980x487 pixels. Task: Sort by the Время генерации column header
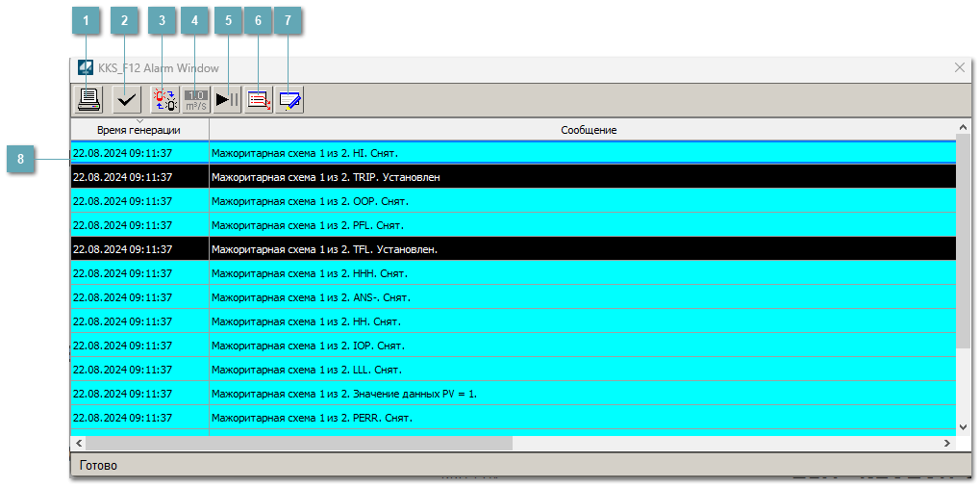(x=138, y=130)
